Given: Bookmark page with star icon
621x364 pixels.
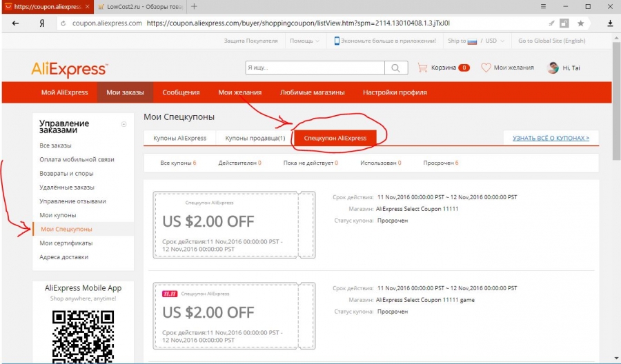Looking at the screenshot, I should click(580, 23).
